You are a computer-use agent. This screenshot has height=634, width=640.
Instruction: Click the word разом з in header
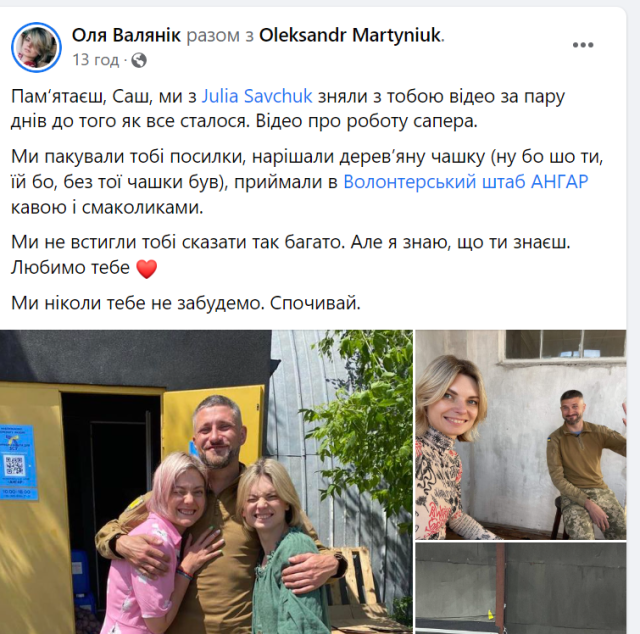point(220,36)
